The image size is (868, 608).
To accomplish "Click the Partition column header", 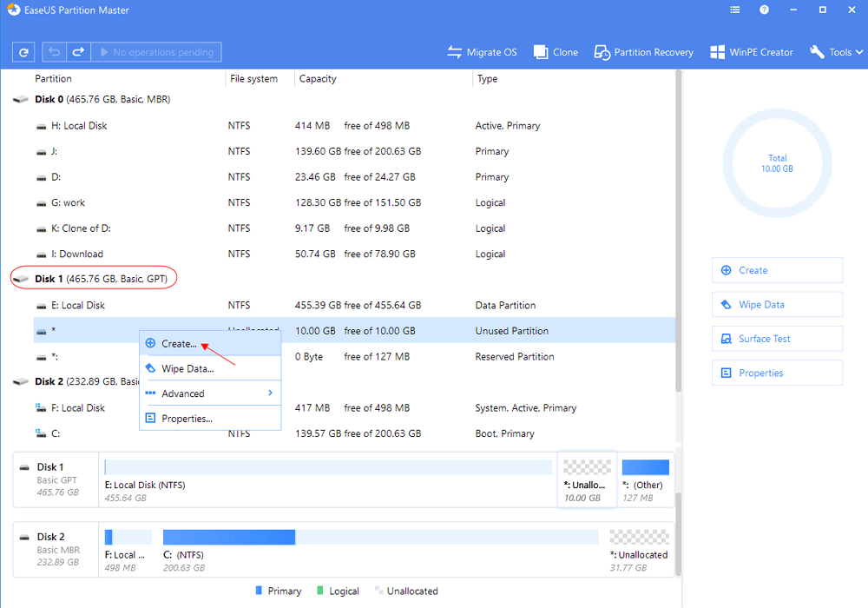I will click(53, 79).
